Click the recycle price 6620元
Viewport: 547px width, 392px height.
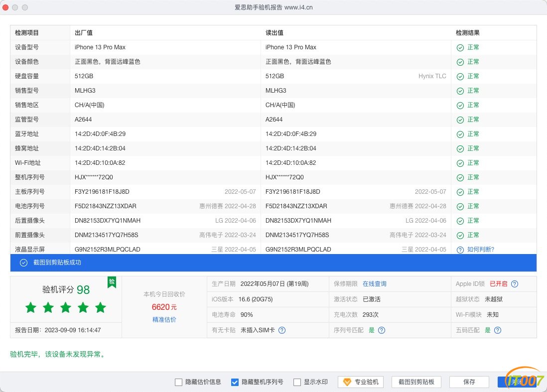coord(164,307)
